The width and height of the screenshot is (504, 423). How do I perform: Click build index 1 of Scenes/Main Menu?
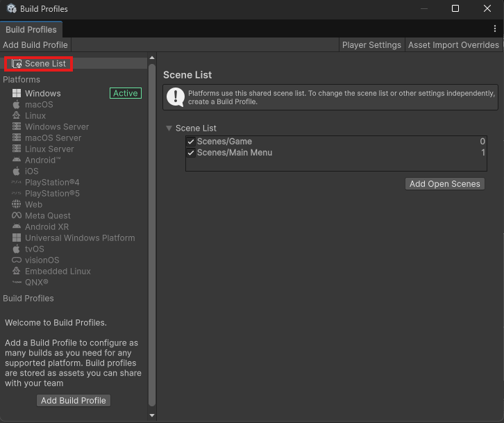point(483,153)
